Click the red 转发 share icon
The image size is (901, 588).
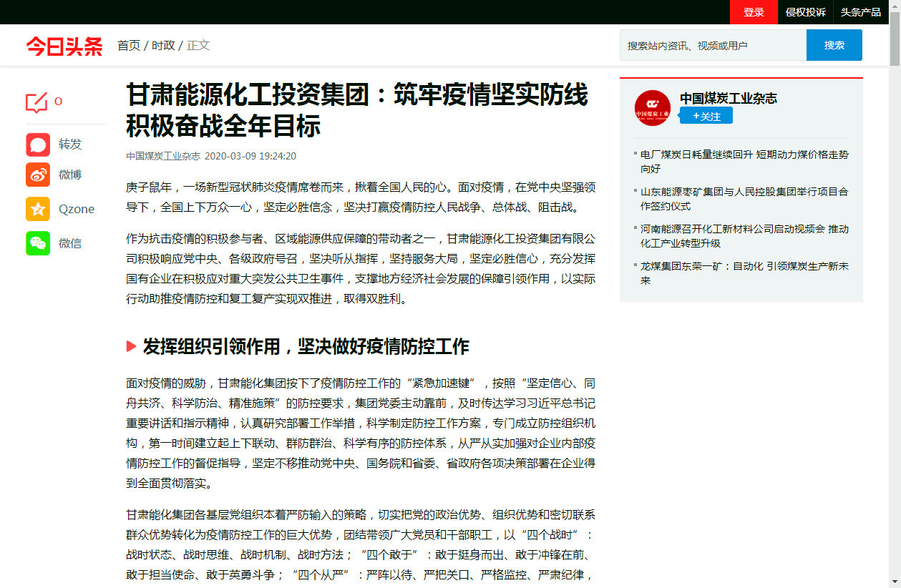pyautogui.click(x=38, y=144)
